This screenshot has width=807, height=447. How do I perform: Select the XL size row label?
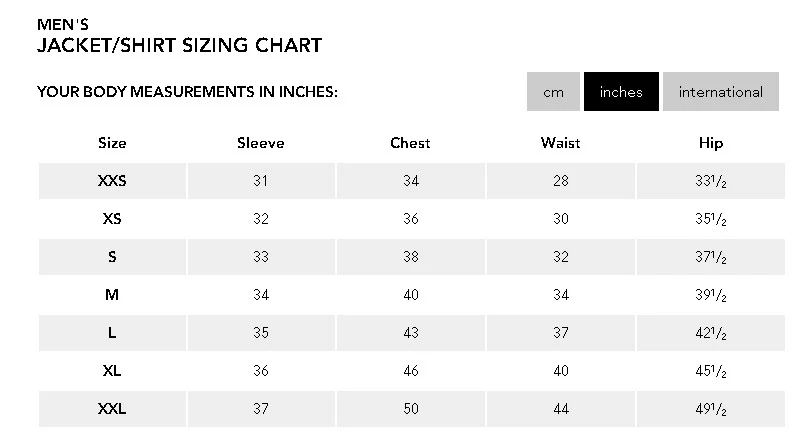pos(112,370)
